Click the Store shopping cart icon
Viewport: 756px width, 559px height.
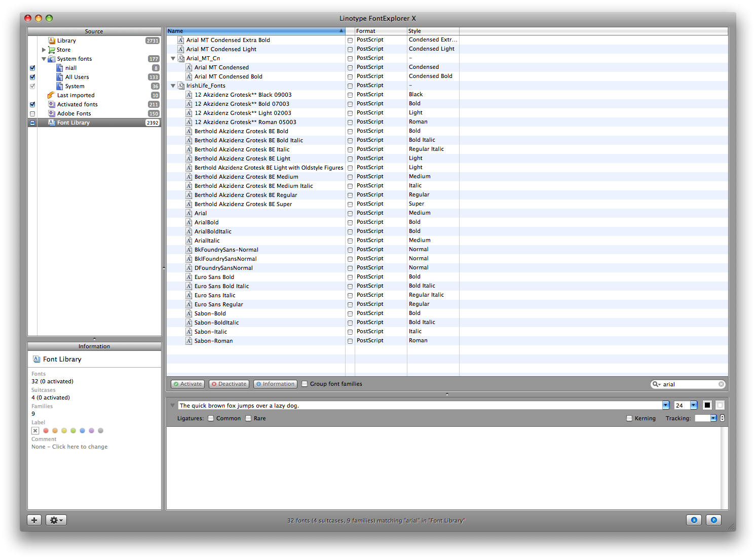click(x=51, y=50)
